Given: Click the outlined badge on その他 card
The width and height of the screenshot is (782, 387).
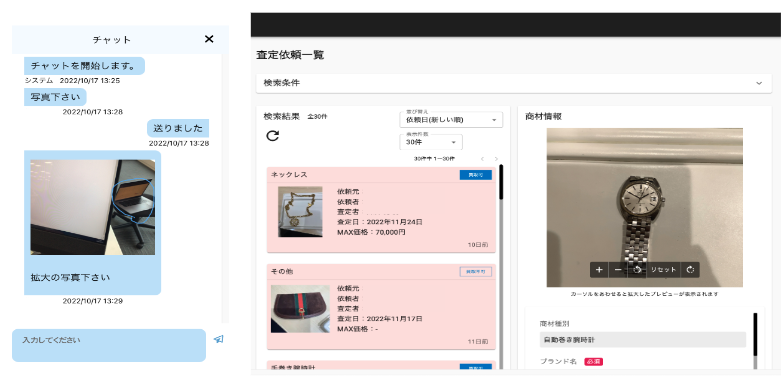Looking at the screenshot, I should point(476,272).
